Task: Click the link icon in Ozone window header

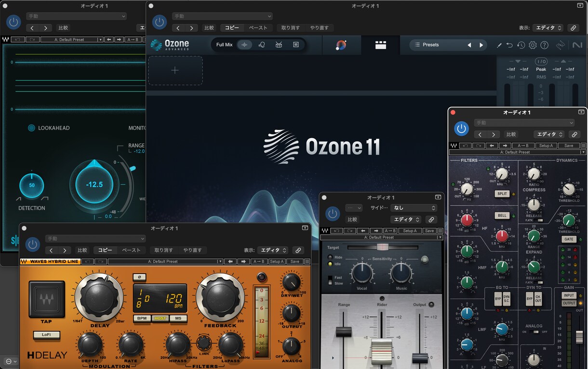Action: pos(573,28)
